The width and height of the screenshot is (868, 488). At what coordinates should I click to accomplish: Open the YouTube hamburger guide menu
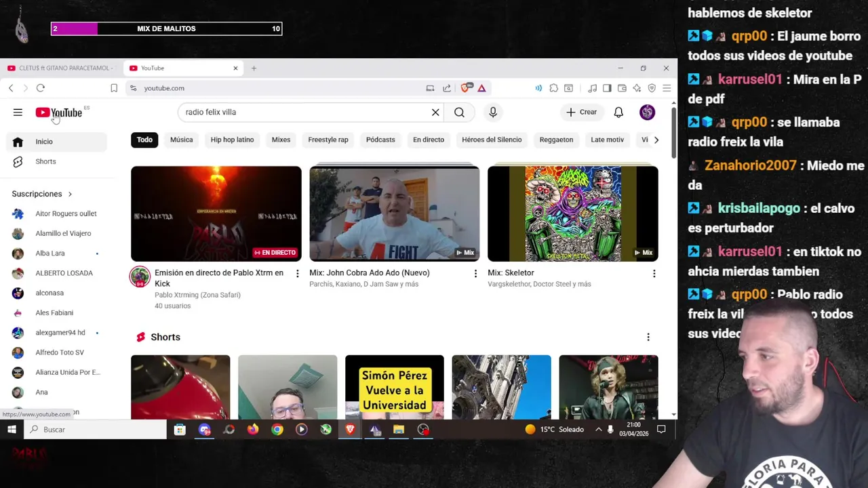pyautogui.click(x=18, y=113)
